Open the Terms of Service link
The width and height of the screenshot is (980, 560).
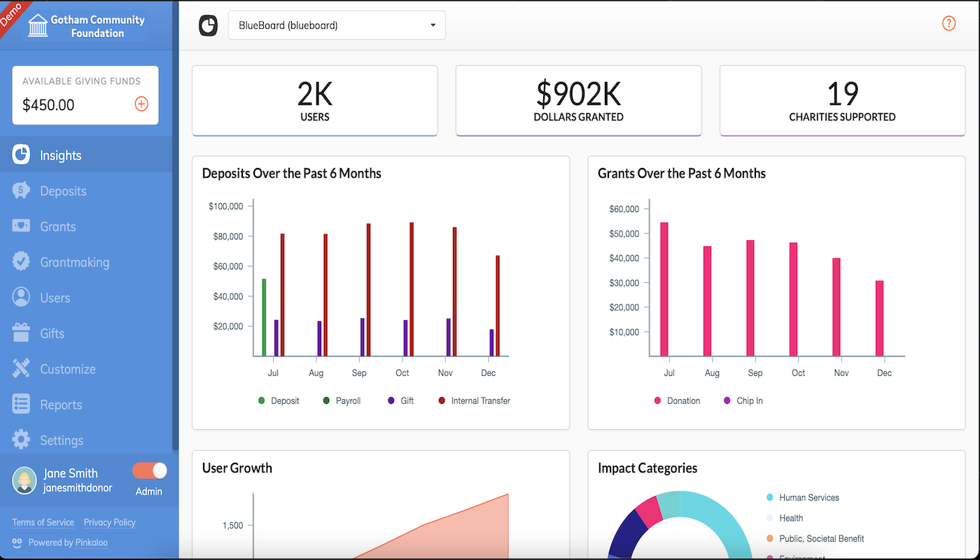coord(43,522)
